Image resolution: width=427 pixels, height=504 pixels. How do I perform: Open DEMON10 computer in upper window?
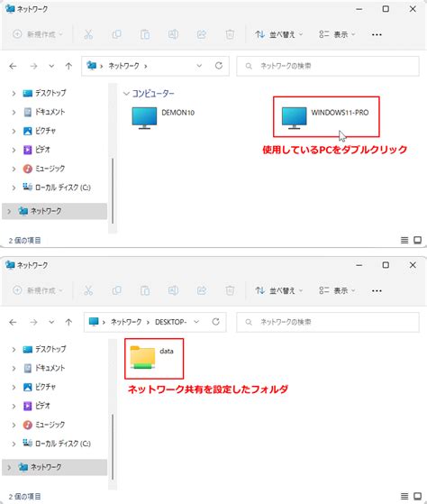[x=163, y=117]
